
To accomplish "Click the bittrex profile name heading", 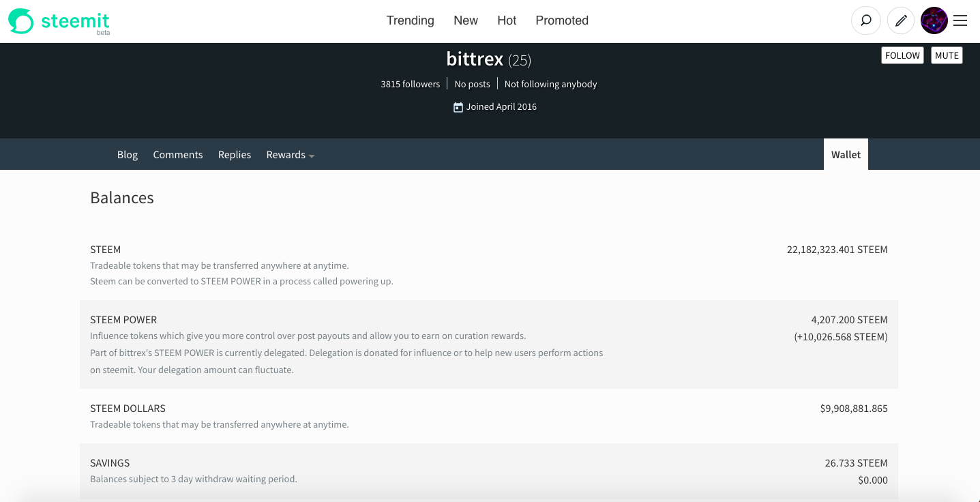I will 475,59.
